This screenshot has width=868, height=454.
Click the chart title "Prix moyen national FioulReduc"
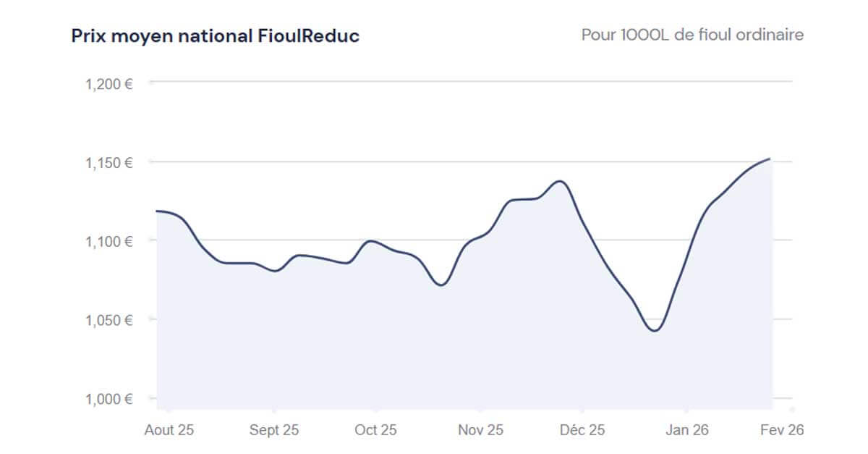[x=215, y=36]
